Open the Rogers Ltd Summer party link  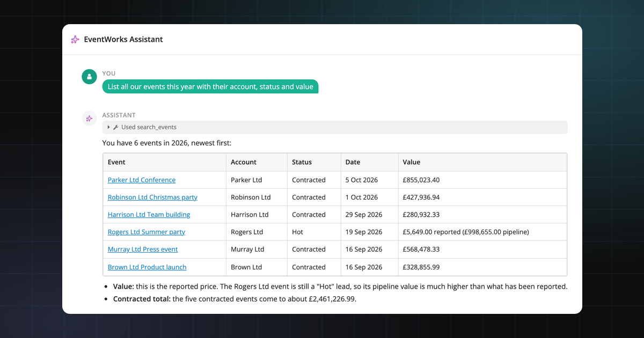tap(147, 232)
